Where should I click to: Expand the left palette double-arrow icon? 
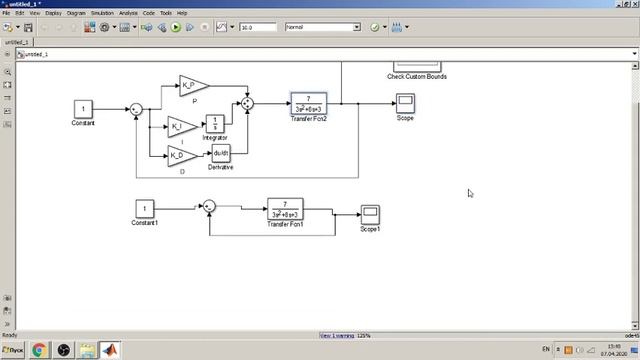pyautogui.click(x=7, y=324)
